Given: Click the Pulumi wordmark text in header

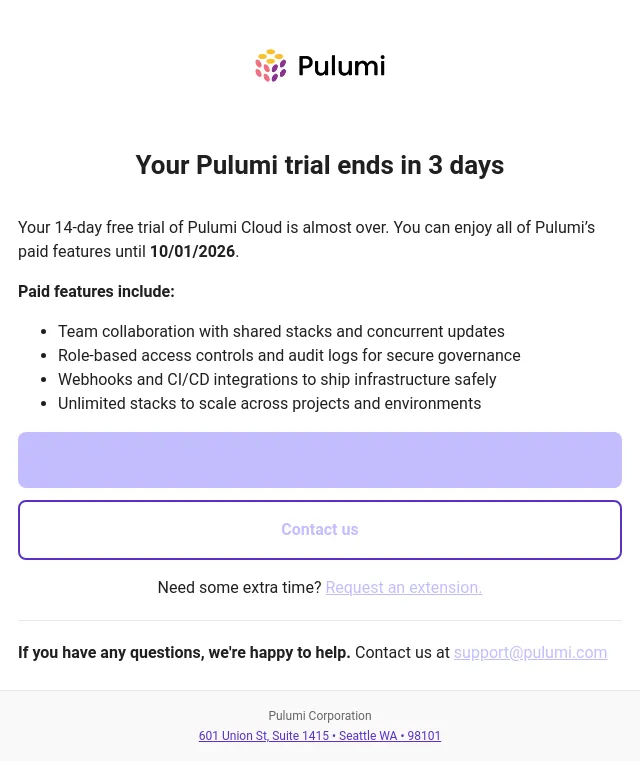Looking at the screenshot, I should [342, 66].
